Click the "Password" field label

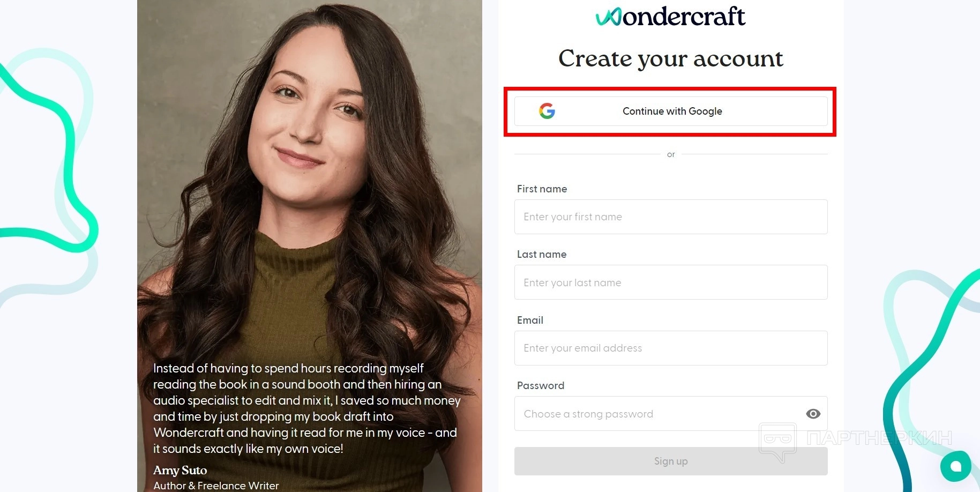tap(540, 385)
